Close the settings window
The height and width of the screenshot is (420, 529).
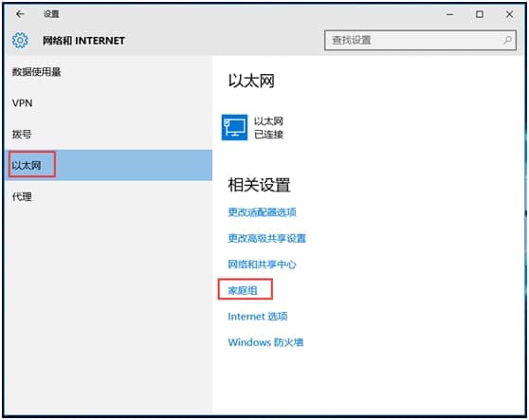(x=509, y=14)
